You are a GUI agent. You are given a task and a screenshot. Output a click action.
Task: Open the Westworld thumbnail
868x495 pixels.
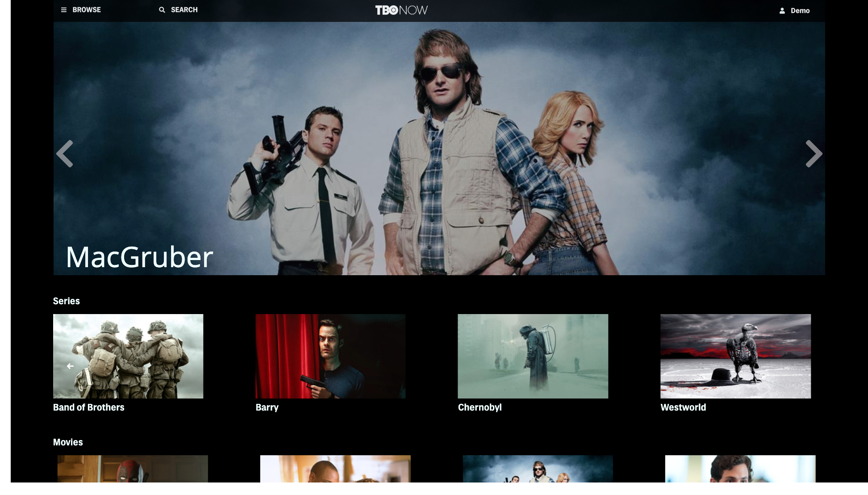pos(735,356)
